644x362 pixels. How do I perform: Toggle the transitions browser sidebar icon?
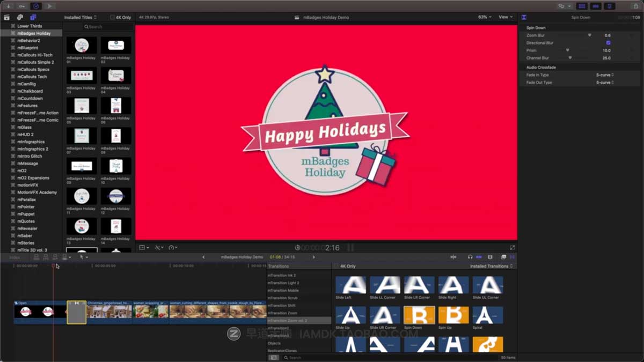click(274, 357)
